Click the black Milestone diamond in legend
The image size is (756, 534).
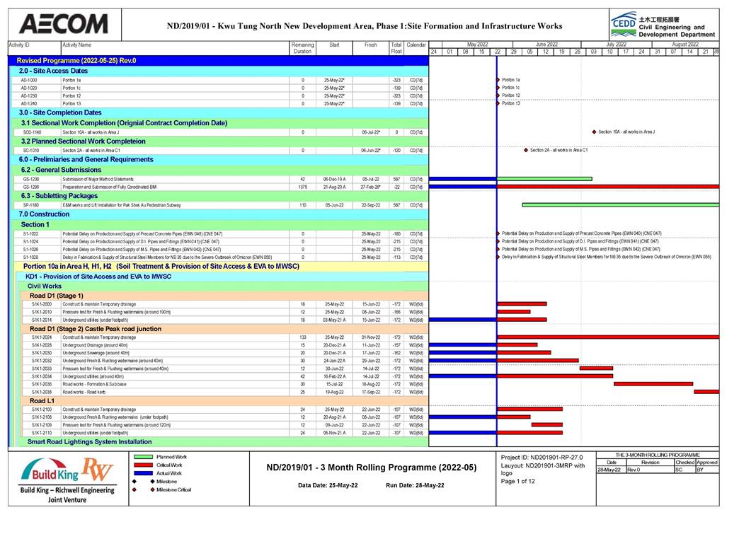pos(134,482)
